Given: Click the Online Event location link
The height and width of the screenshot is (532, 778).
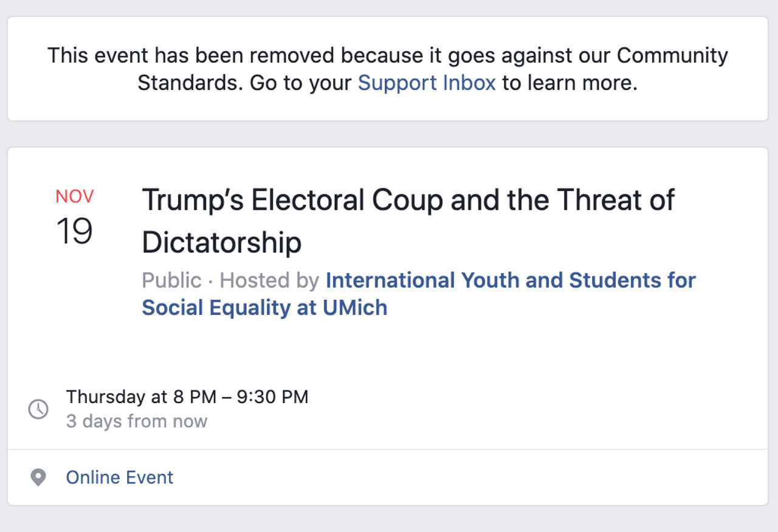Looking at the screenshot, I should pyautogui.click(x=120, y=477).
